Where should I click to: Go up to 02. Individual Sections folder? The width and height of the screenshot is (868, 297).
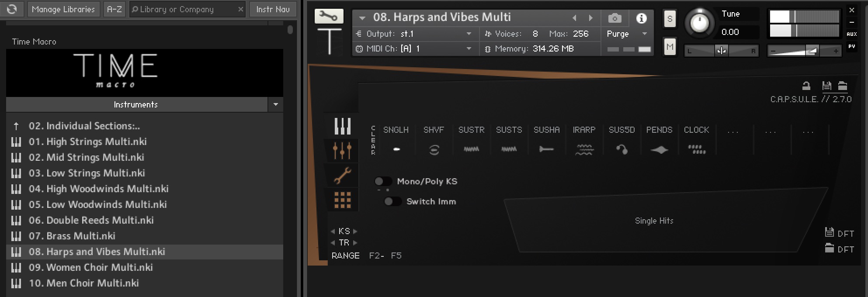[x=145, y=126]
